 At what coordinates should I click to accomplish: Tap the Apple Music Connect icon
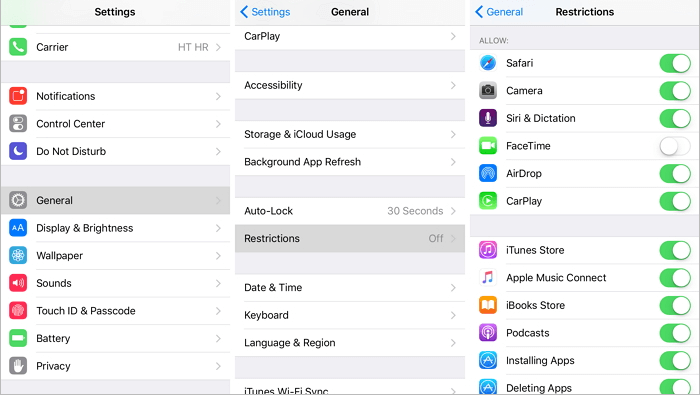coord(488,278)
